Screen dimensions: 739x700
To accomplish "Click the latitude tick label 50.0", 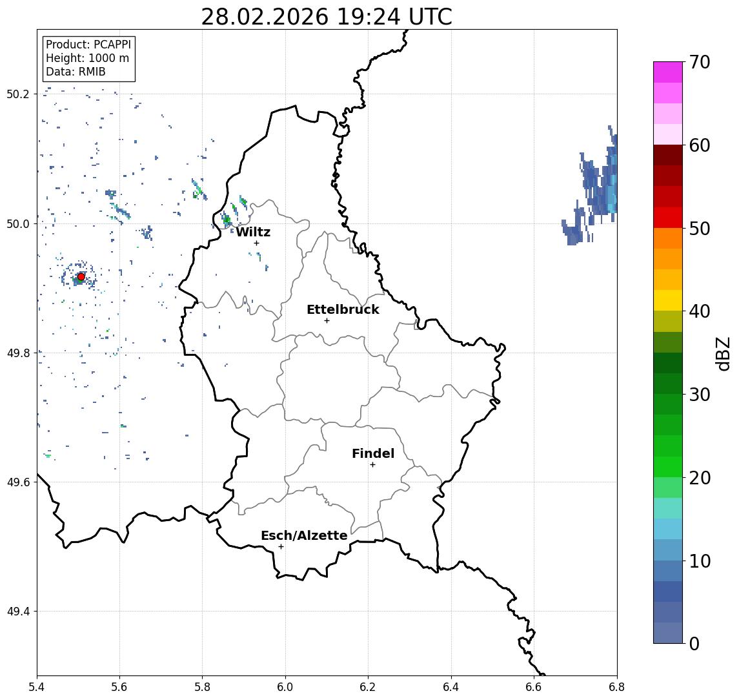I will [18, 223].
